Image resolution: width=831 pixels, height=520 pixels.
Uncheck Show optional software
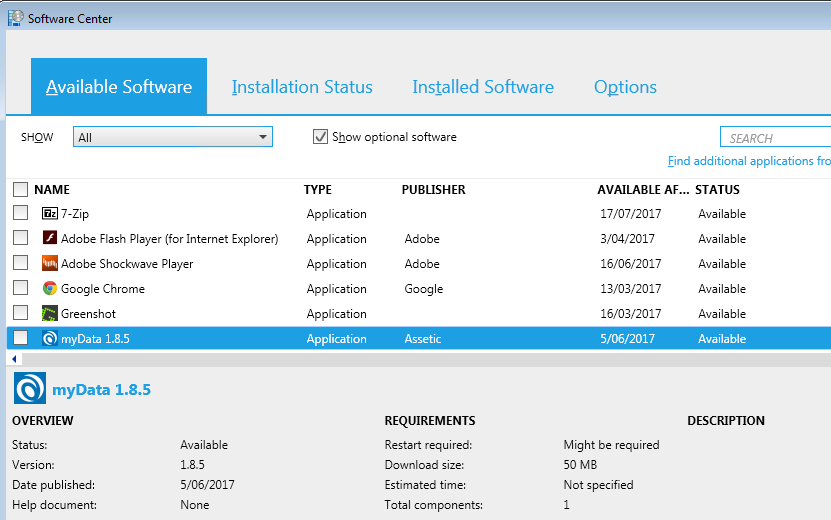point(320,137)
